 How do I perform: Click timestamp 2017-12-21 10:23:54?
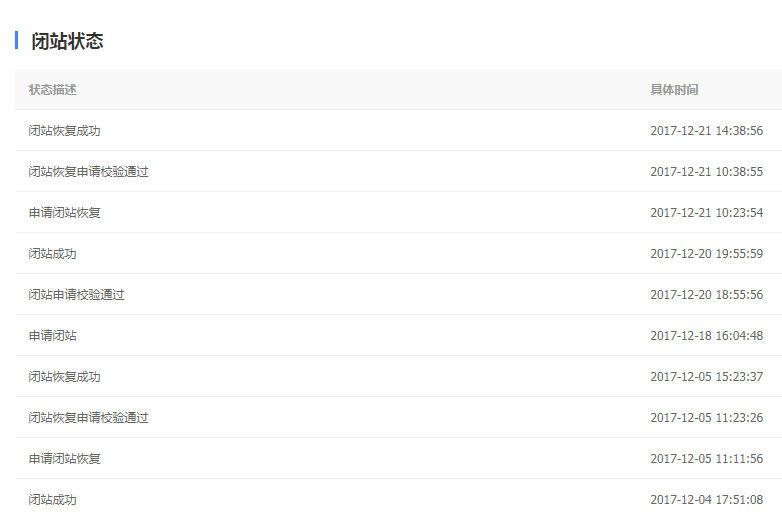tap(706, 212)
